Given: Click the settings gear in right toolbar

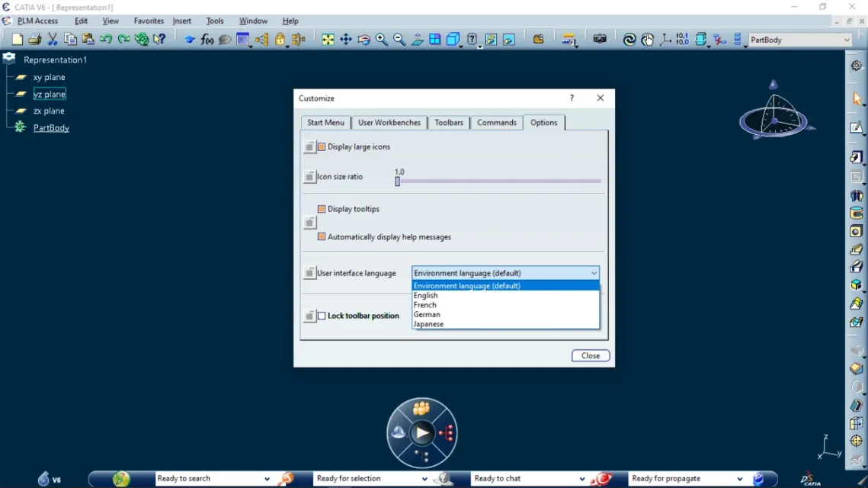Looking at the screenshot, I should [x=857, y=66].
